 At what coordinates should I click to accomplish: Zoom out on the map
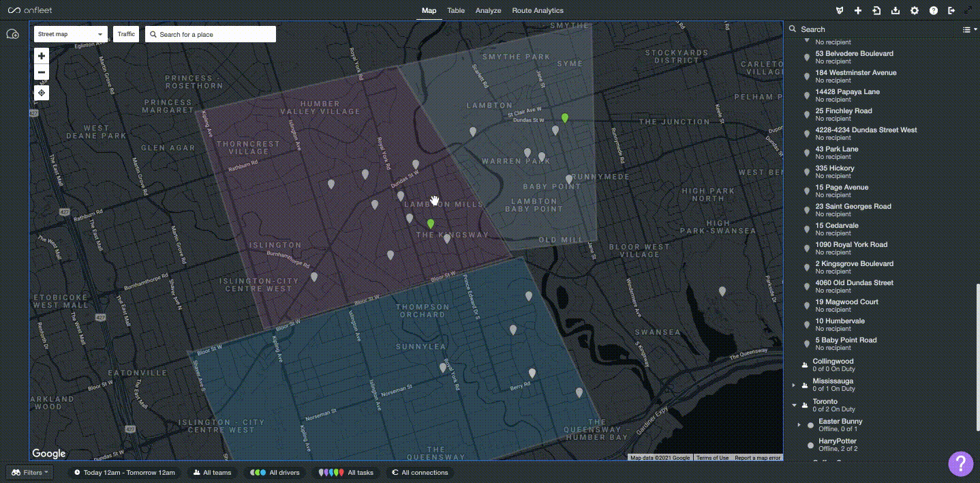tap(42, 72)
